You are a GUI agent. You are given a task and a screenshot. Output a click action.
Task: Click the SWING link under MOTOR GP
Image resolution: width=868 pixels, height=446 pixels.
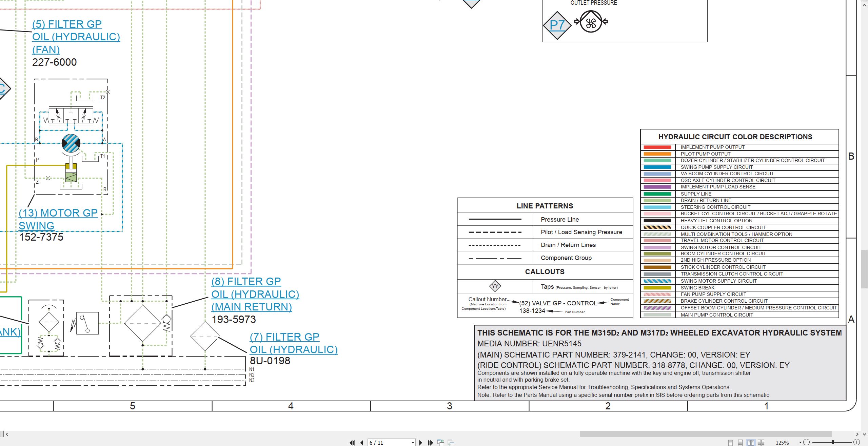pyautogui.click(x=36, y=226)
